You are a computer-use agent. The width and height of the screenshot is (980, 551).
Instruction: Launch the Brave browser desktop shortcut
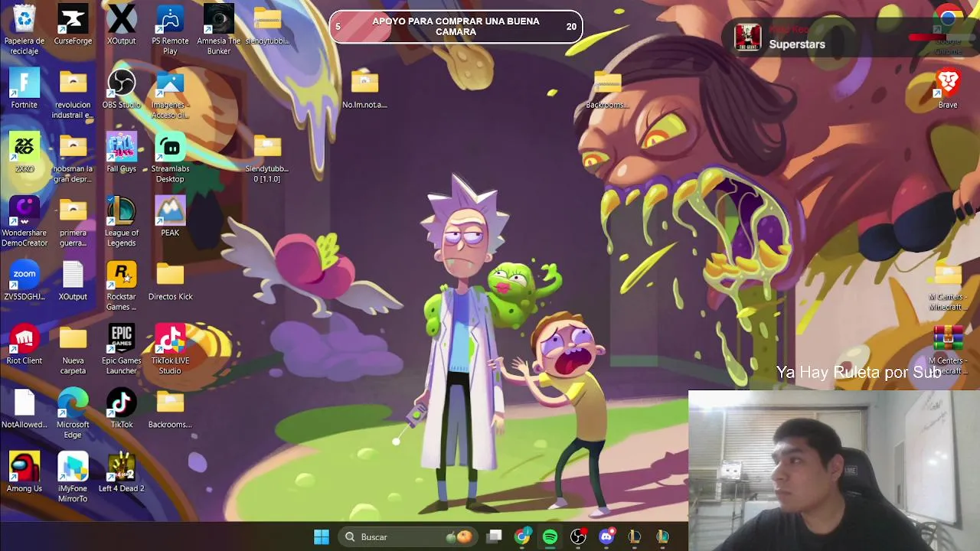pos(948,89)
